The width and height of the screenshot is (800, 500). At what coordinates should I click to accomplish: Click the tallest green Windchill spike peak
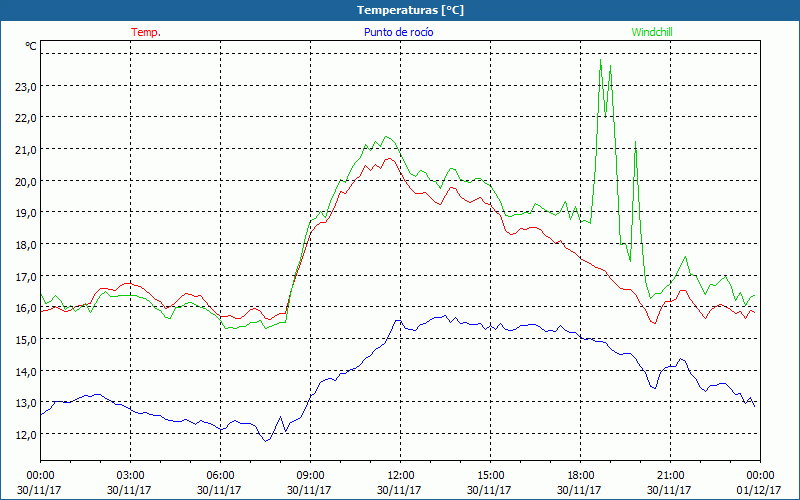click(x=601, y=60)
